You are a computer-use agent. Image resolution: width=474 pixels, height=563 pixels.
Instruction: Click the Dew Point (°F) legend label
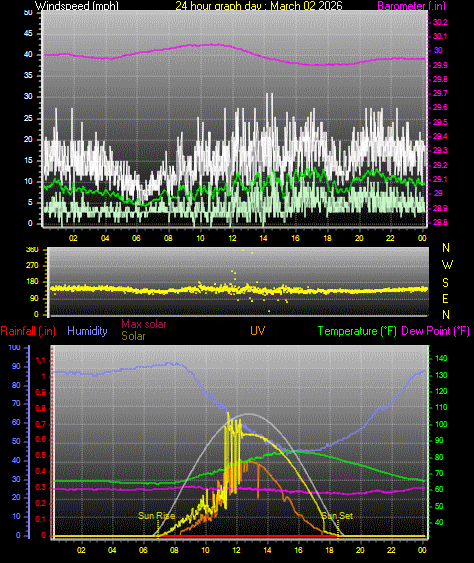click(x=436, y=331)
